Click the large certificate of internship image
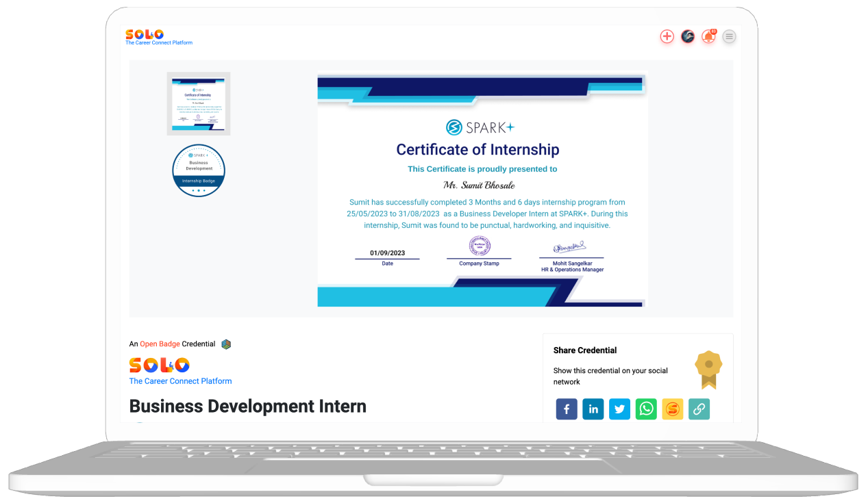This screenshot has height=501, width=868. click(482, 190)
